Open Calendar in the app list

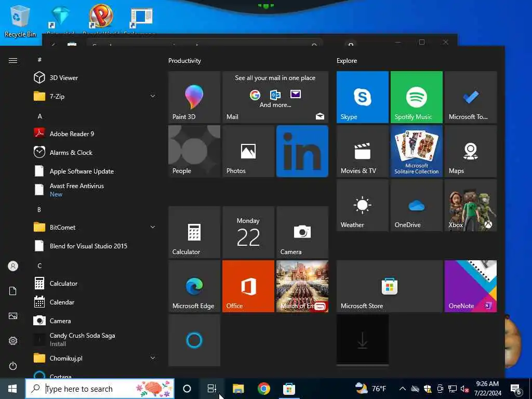coord(95,302)
